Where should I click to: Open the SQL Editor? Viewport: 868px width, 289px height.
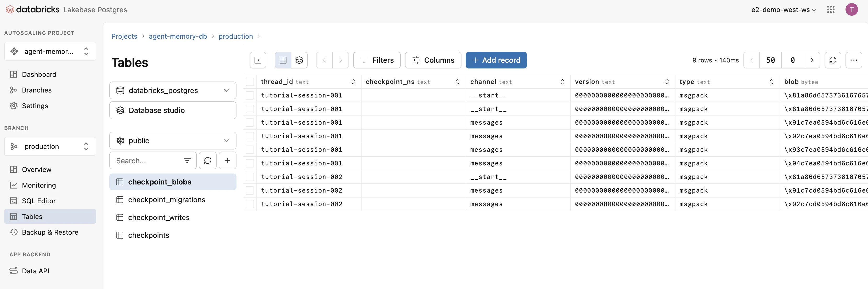coord(50,201)
